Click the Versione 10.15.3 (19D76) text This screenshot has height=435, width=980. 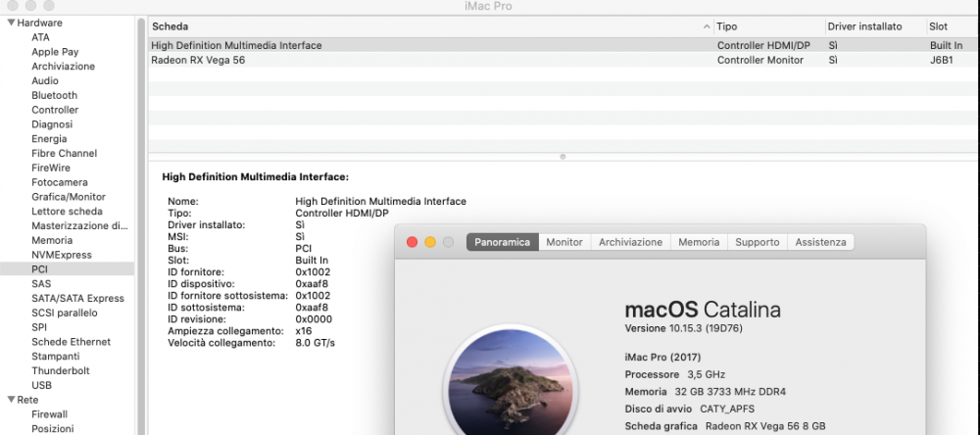(x=684, y=328)
